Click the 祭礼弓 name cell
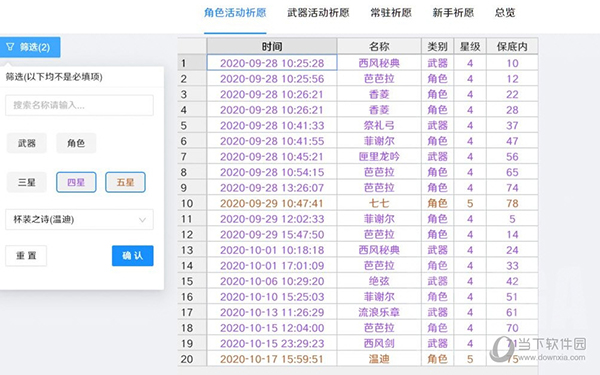 379,125
